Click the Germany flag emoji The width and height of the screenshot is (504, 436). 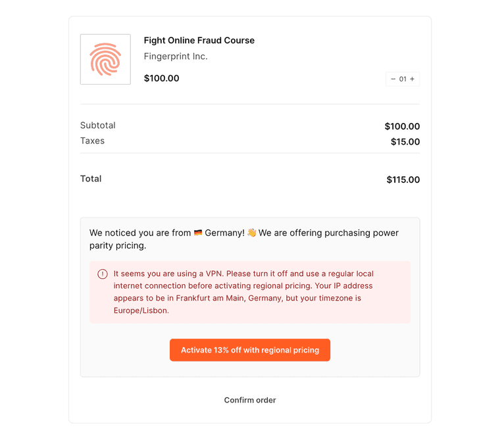198,233
